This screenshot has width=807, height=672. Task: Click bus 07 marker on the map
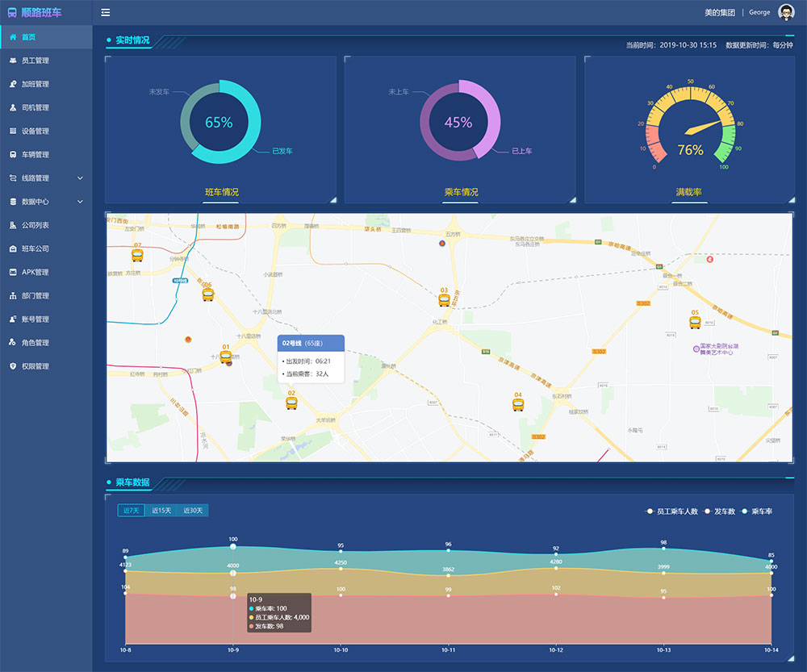pos(137,255)
